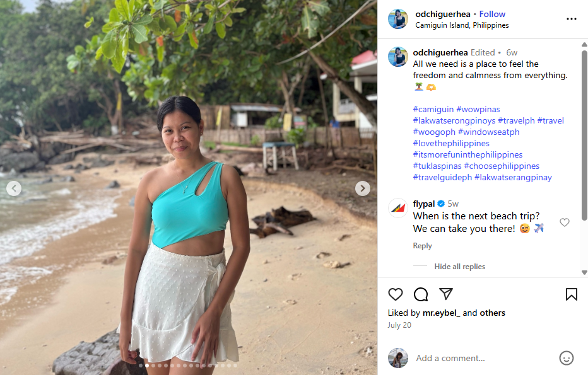View mr.eybel_ profile from likes
Image resolution: width=588 pixels, height=375 pixels.
click(441, 313)
